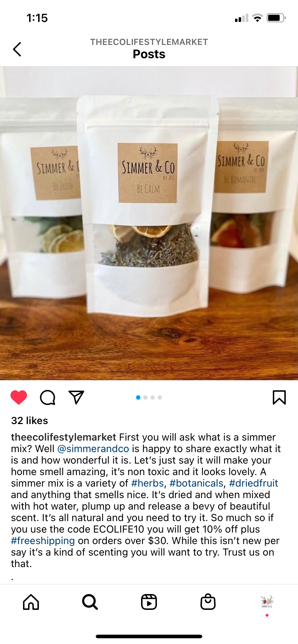The width and height of the screenshot is (298, 644).
Task: Share post using the paper plane icon
Action: point(76,397)
